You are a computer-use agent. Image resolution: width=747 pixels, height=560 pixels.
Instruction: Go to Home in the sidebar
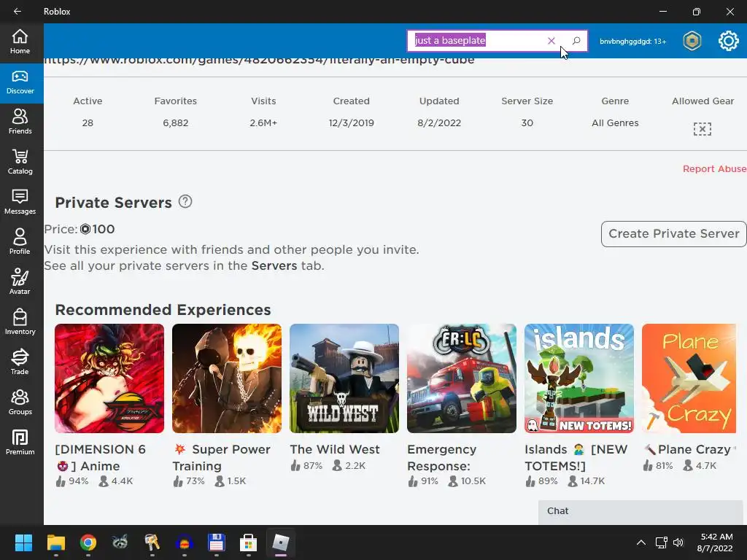coord(20,42)
